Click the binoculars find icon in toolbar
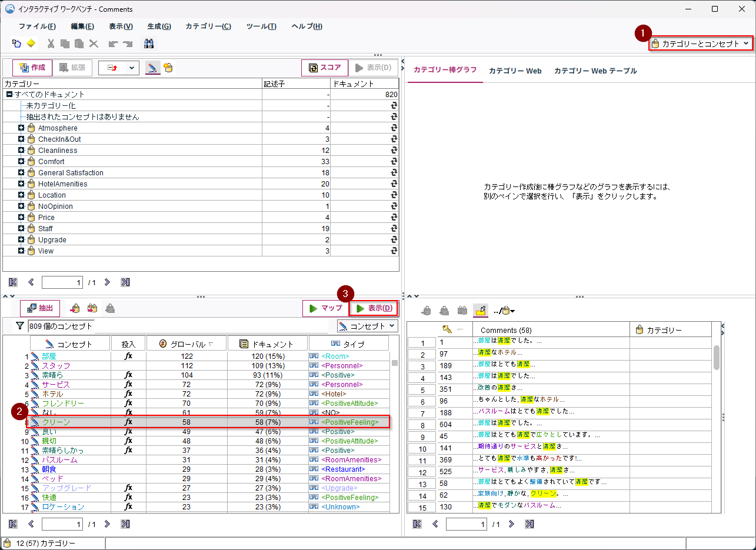The height and width of the screenshot is (550, 756). tap(149, 44)
